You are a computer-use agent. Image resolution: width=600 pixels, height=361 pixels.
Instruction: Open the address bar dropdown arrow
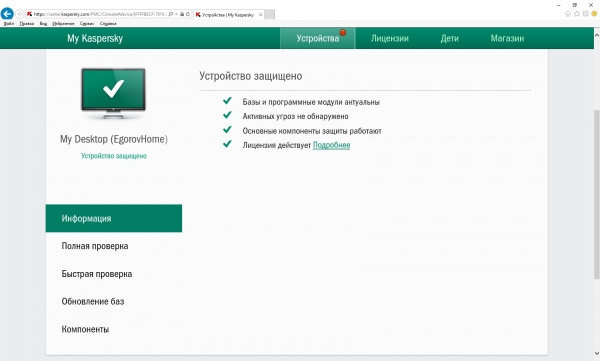point(176,14)
